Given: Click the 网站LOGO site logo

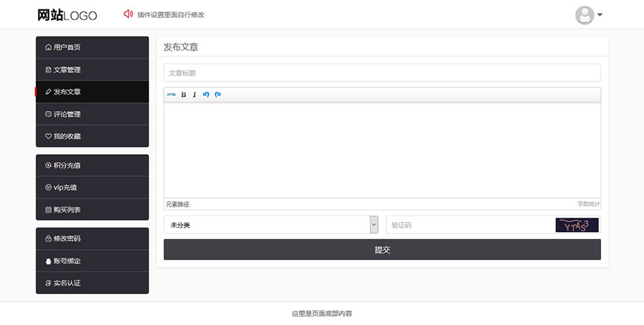Looking at the screenshot, I should pyautogui.click(x=67, y=15).
